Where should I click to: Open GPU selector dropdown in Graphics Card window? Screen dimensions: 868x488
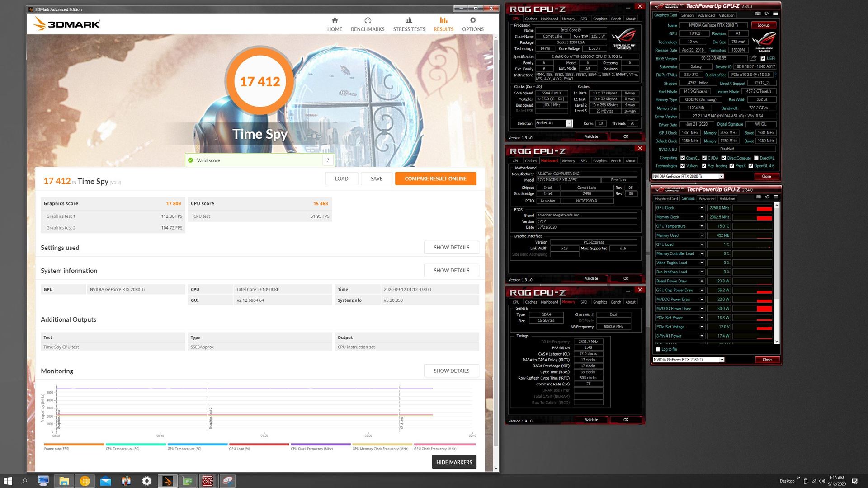pyautogui.click(x=721, y=176)
